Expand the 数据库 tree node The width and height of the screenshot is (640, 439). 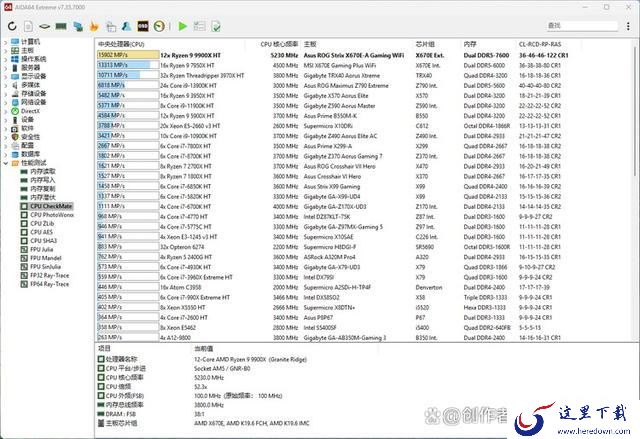(x=6, y=154)
